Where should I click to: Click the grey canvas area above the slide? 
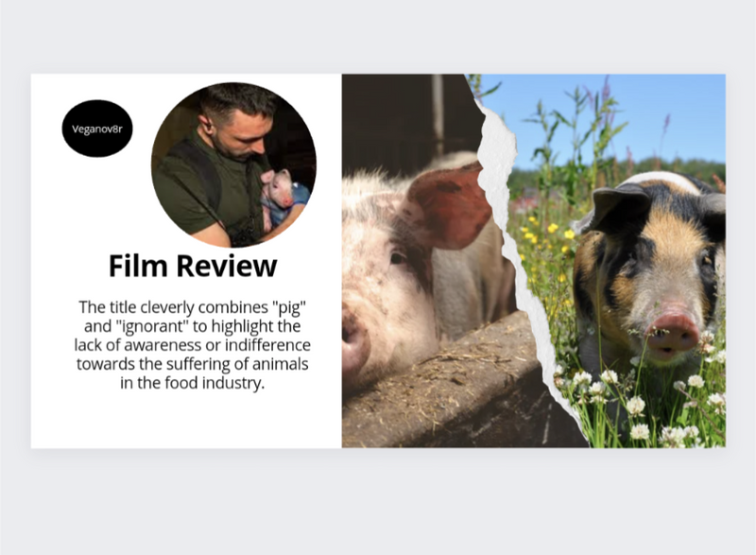pyautogui.click(x=378, y=36)
